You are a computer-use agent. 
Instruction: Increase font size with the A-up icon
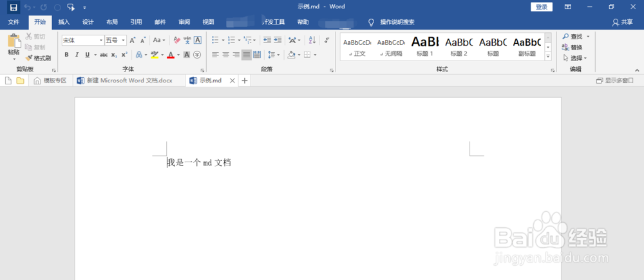pyautogui.click(x=133, y=41)
